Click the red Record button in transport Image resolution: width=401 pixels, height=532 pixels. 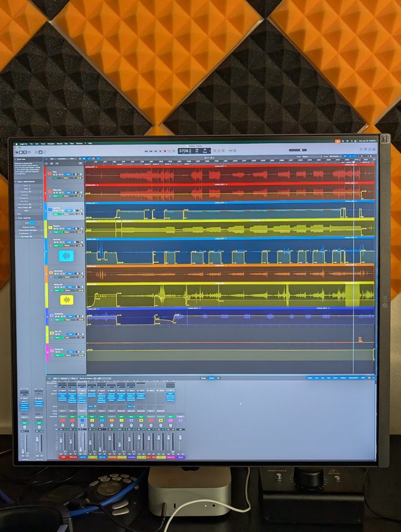pyautogui.click(x=165, y=151)
